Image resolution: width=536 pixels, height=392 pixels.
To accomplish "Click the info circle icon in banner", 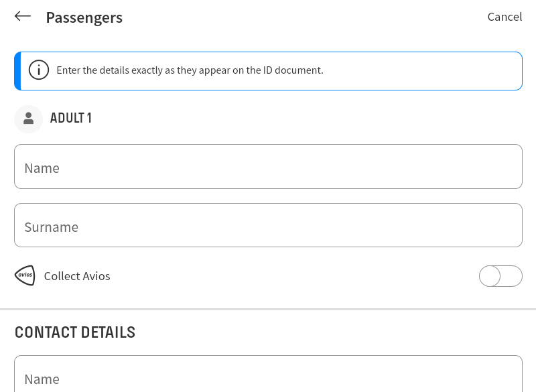I will click(x=39, y=70).
